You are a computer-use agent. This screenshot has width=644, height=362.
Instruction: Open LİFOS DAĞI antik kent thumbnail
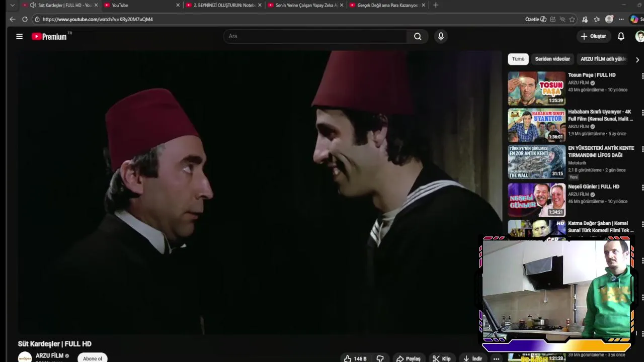coord(536,162)
